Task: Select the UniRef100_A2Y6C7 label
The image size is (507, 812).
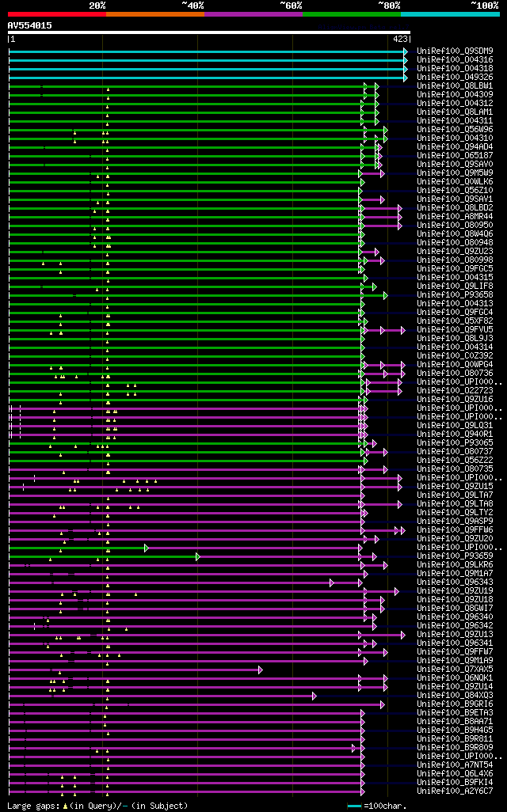Action: point(456,791)
